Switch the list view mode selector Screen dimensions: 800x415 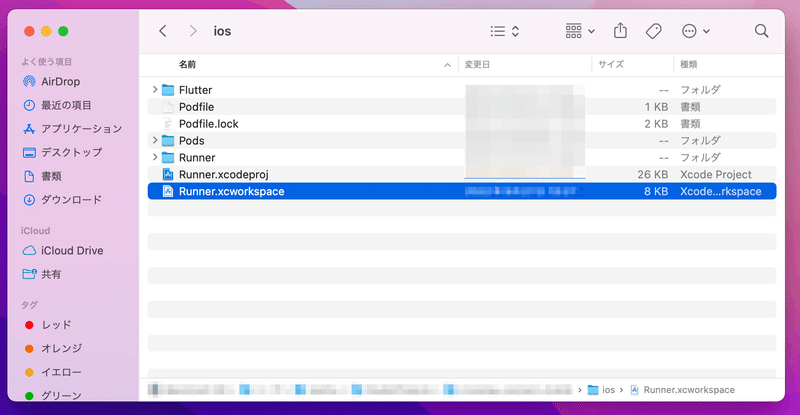click(x=505, y=31)
